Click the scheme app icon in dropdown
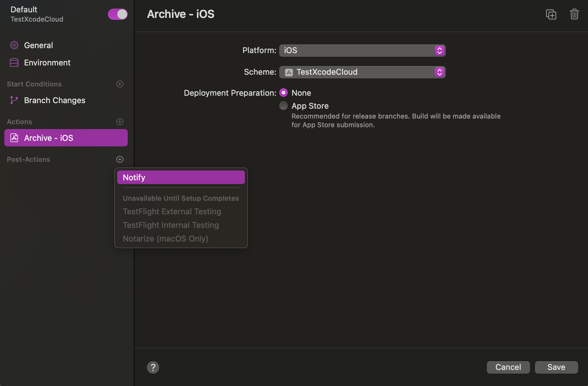Image resolution: width=588 pixels, height=386 pixels. tap(289, 72)
